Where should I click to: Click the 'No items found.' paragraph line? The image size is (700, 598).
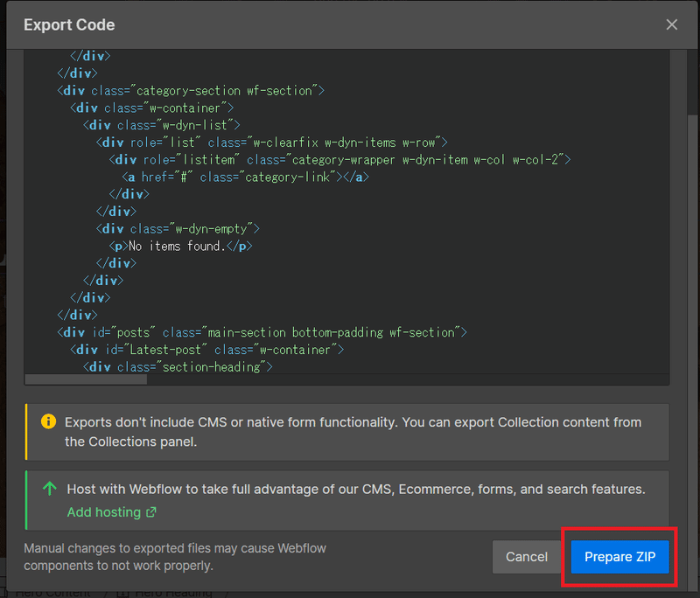click(181, 246)
